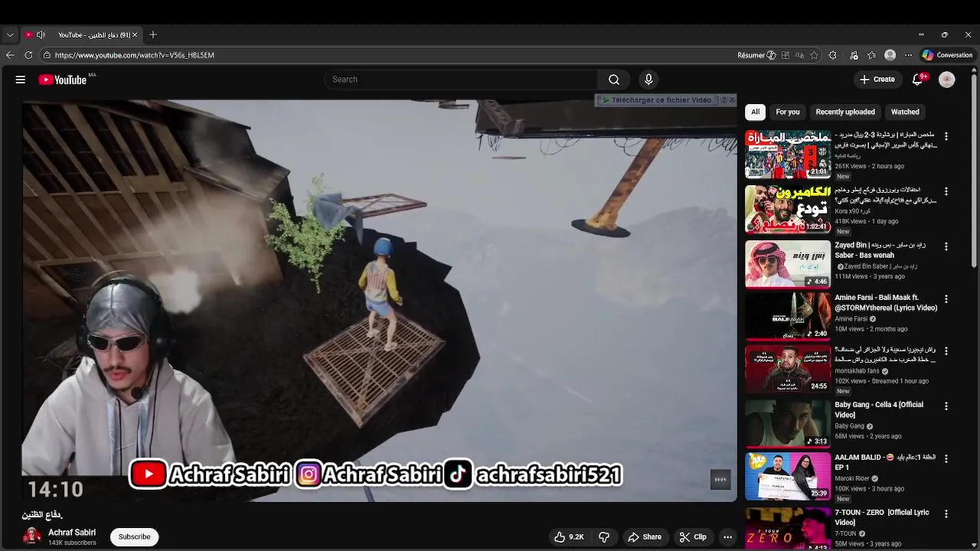The height and width of the screenshot is (551, 980).
Task: Create a Clip of the video
Action: point(693,537)
